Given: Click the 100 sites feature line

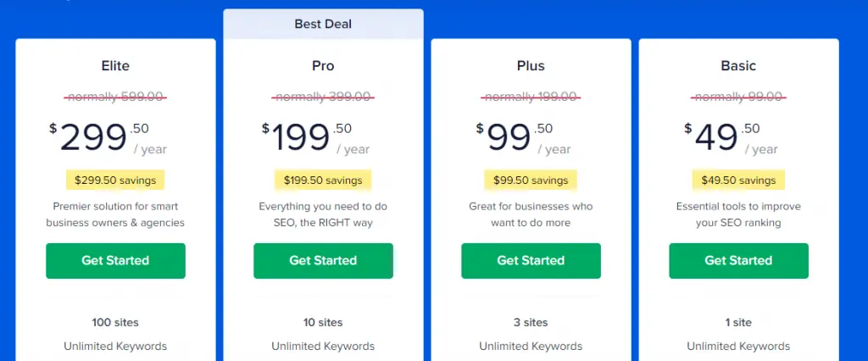Looking at the screenshot, I should coord(115,322).
